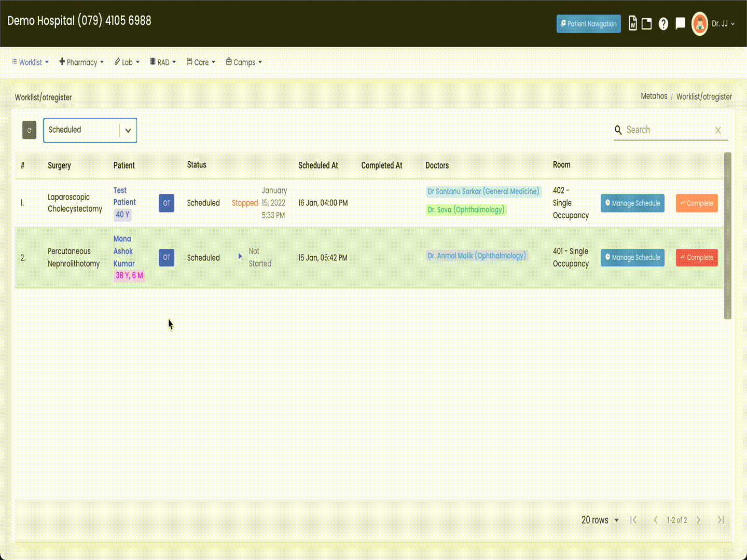Open the RAD menu
This screenshot has height=560, width=747.
click(163, 62)
